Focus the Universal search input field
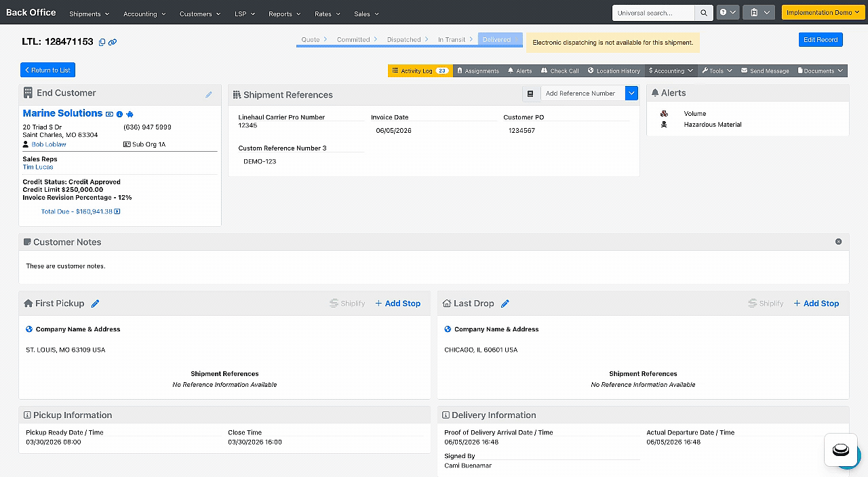This screenshot has width=868, height=477. (x=653, y=13)
